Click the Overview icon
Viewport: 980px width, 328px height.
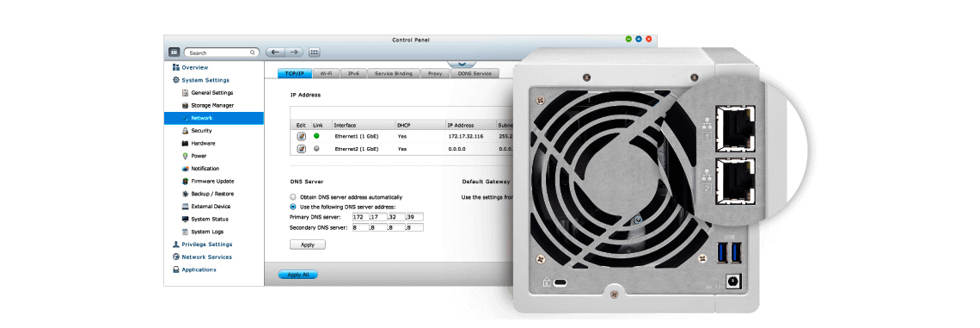176,67
